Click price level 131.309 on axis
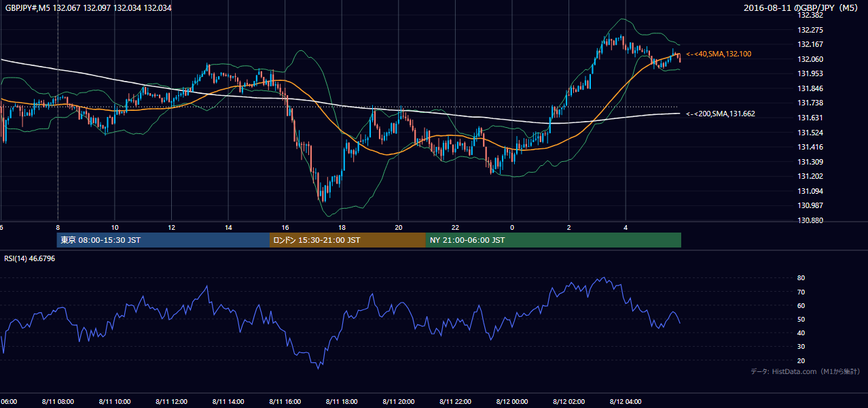 pos(812,162)
